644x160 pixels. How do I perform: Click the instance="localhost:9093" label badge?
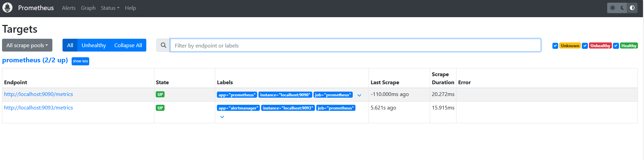[x=288, y=108]
